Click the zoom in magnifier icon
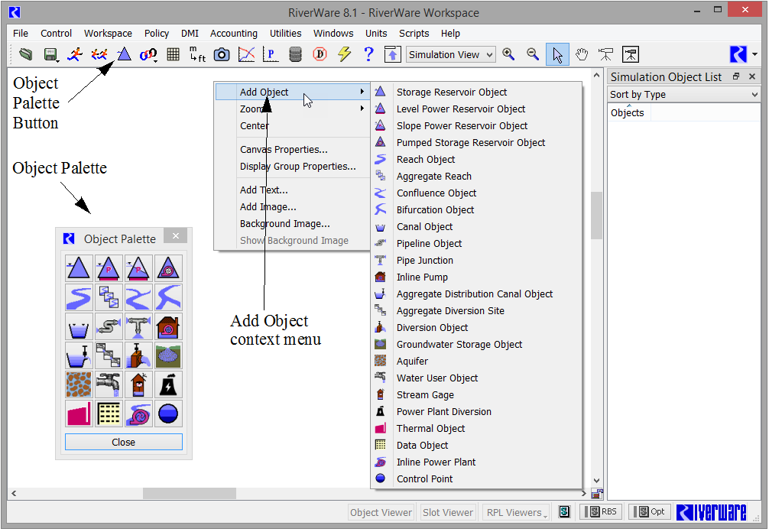Screen dimensions: 769x532 click(x=508, y=54)
